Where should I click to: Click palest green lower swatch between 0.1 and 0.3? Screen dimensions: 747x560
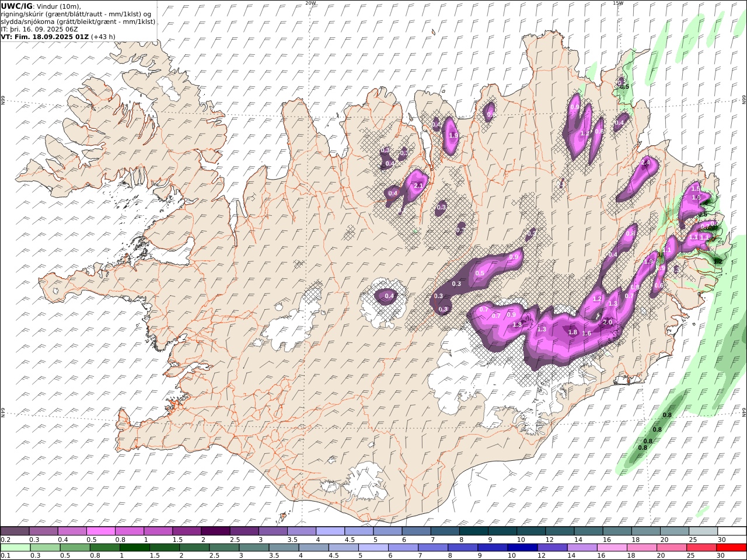click(x=15, y=548)
